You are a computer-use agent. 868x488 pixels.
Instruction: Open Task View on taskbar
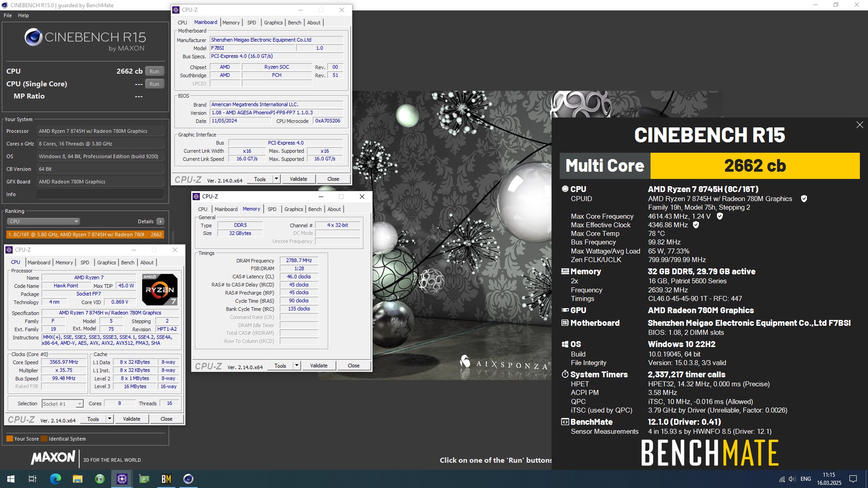[33, 479]
